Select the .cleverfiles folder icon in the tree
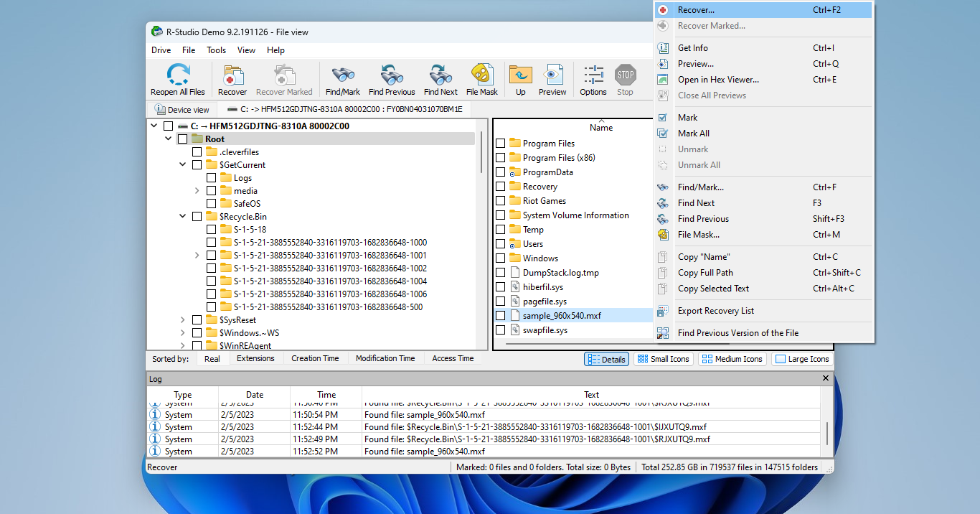 point(212,151)
